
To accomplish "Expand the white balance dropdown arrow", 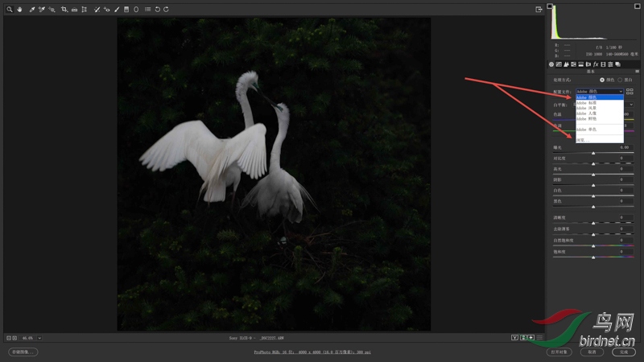I will click(631, 105).
